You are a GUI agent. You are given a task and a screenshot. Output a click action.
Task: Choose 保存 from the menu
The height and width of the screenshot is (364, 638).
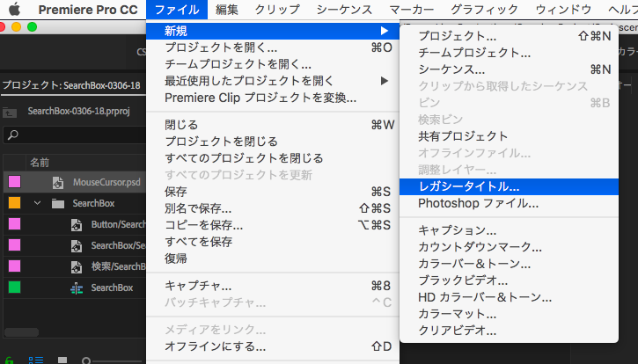coord(273,192)
